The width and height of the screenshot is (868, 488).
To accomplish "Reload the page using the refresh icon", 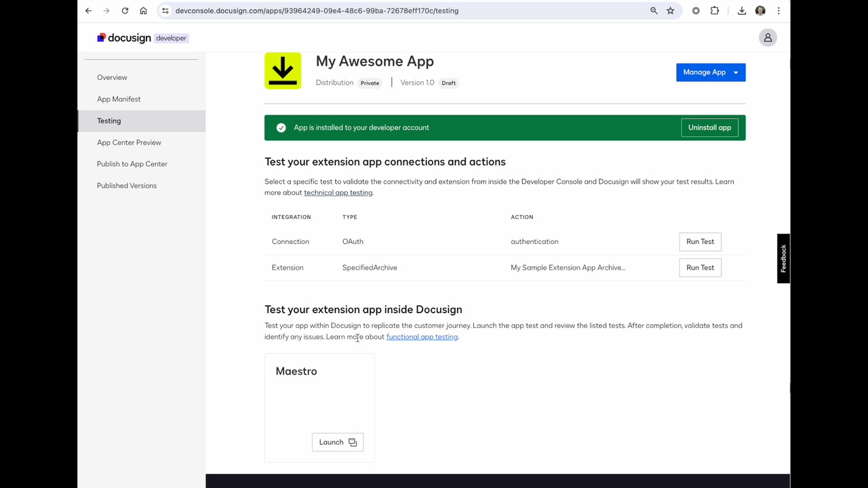I will (125, 11).
